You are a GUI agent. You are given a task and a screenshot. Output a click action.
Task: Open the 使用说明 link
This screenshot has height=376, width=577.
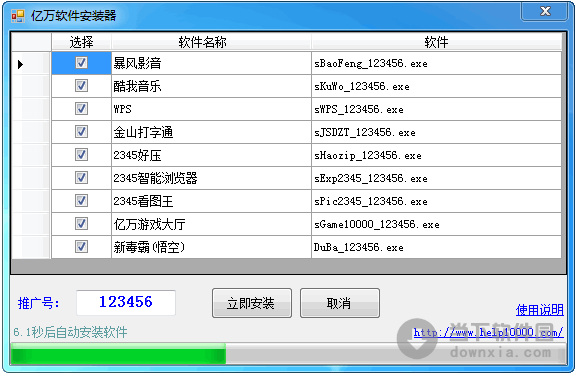539,310
